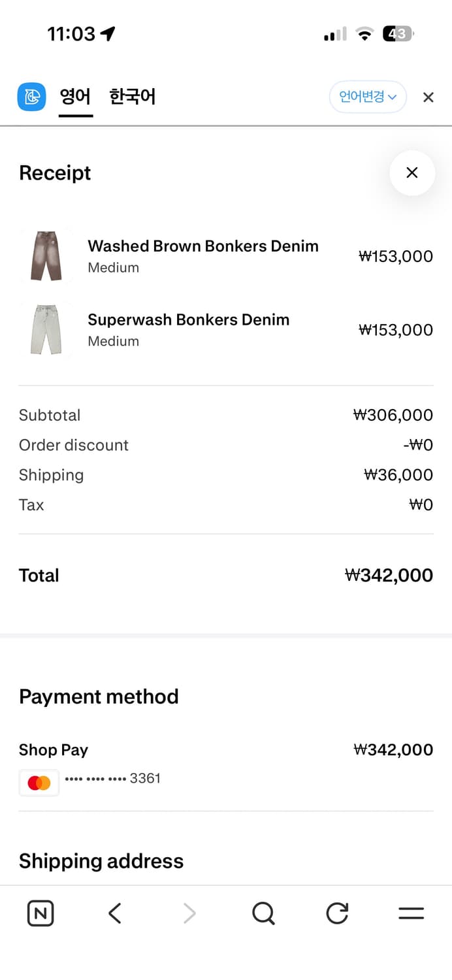This screenshot has height=980, width=452.
Task: Tap the battery indicator in status bar
Action: pyautogui.click(x=398, y=34)
